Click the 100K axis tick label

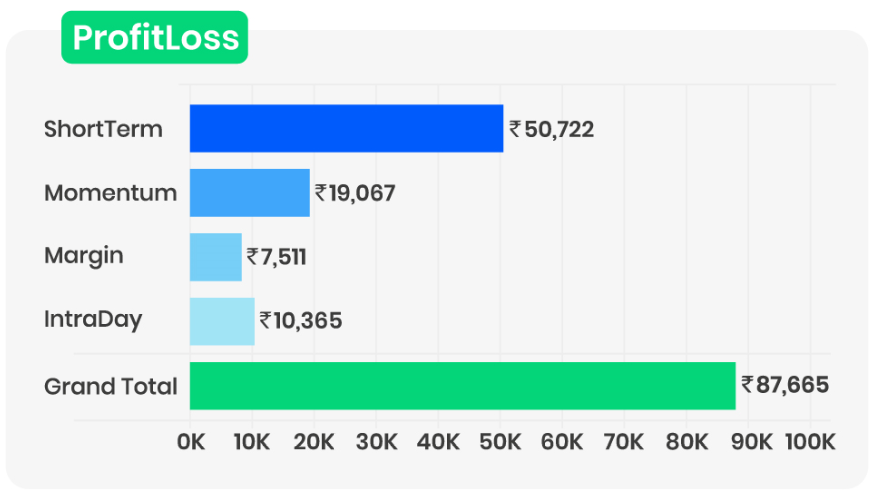point(809,442)
